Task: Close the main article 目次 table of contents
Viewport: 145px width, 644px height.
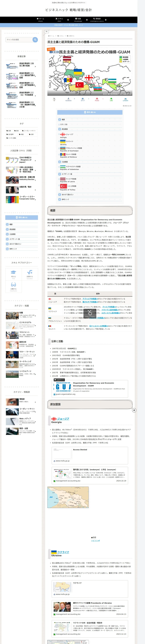Action: coord(90,112)
